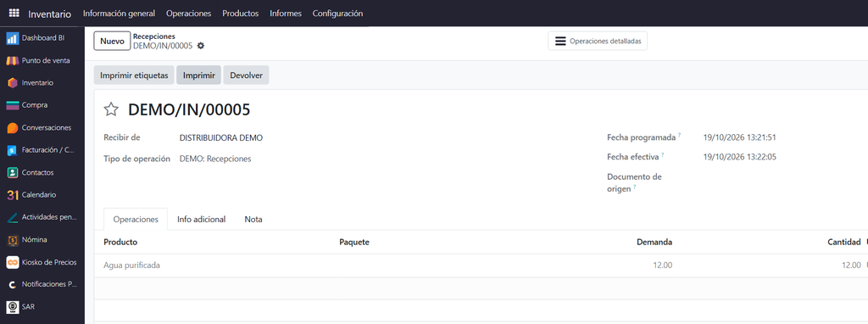868x324 pixels.
Task: Click hamburger icon of Operaciones detalladas
Action: pyautogui.click(x=560, y=41)
